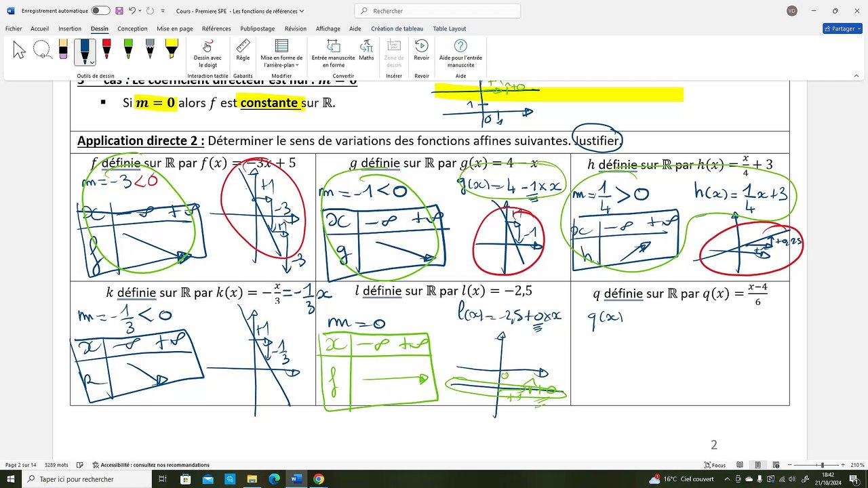Switch to the Insertion tab
868x488 pixels.
(x=70, y=28)
